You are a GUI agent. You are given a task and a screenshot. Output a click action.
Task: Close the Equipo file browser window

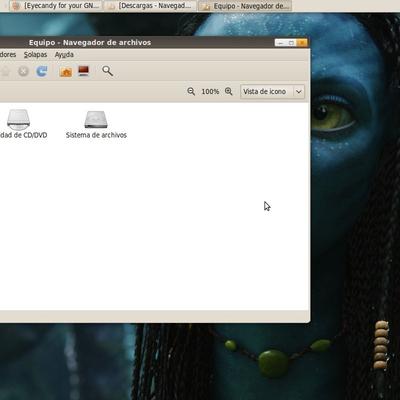click(302, 43)
